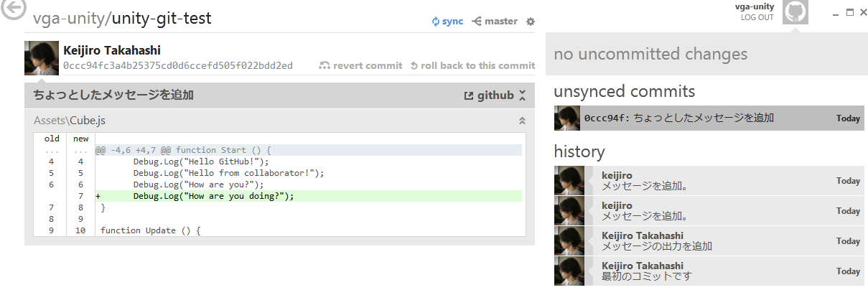Go back using the circular arrow icon

coord(14,8)
